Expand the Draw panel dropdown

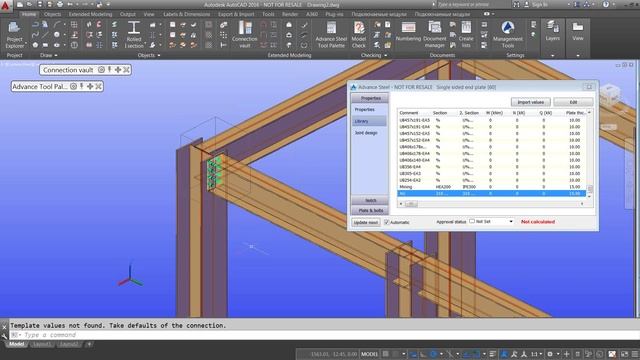56,55
